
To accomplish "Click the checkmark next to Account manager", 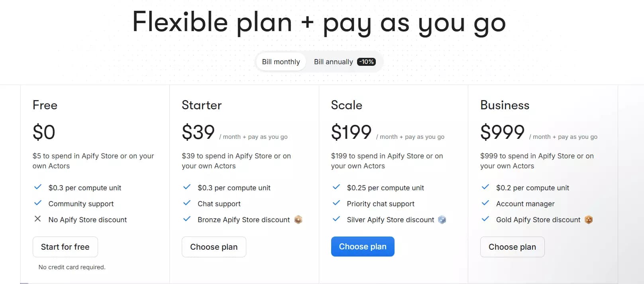I will pyautogui.click(x=485, y=203).
